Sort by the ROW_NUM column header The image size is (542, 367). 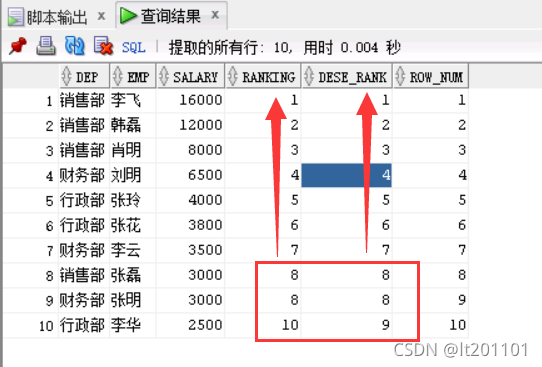pyautogui.click(x=431, y=76)
